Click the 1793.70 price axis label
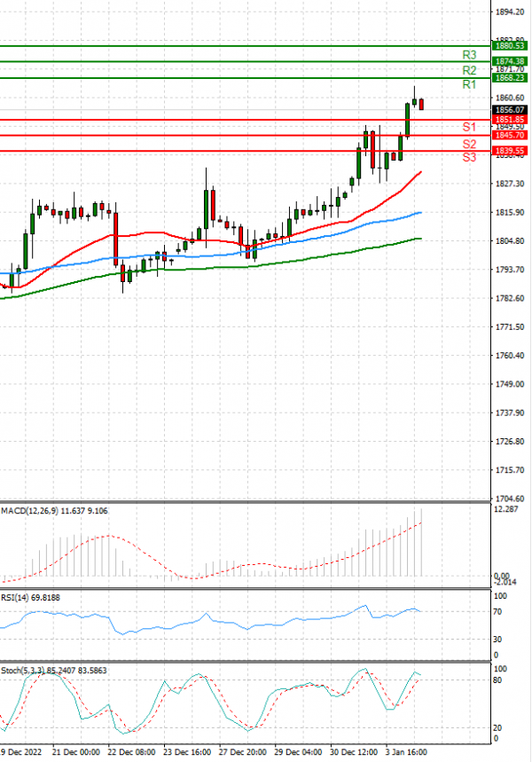Screen dimensions: 532x762 [510, 270]
